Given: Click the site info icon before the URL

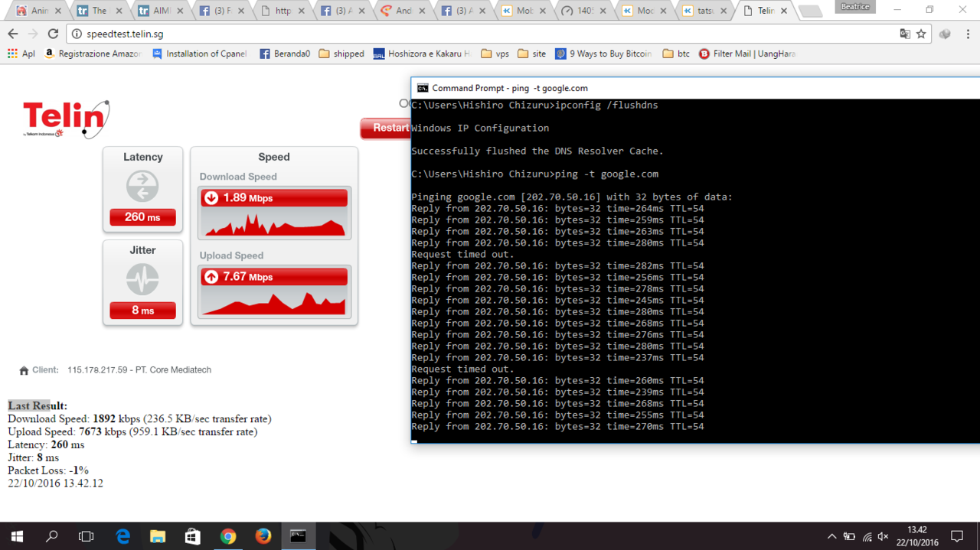Looking at the screenshot, I should click(x=77, y=34).
